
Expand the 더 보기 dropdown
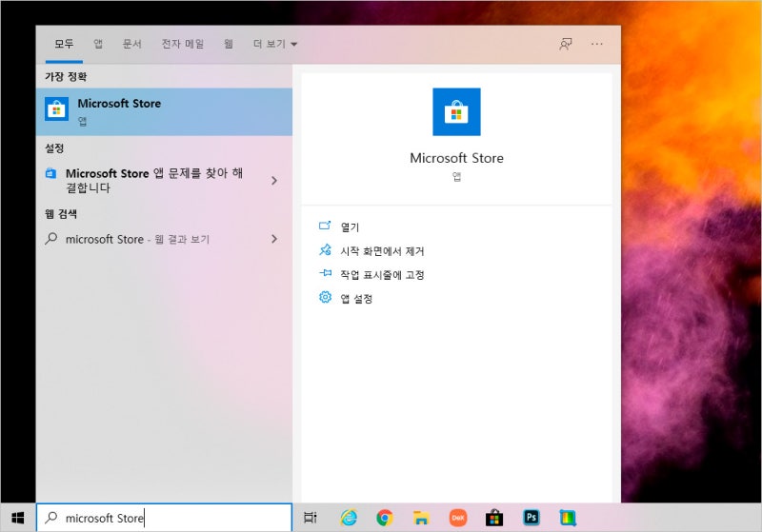click(274, 44)
